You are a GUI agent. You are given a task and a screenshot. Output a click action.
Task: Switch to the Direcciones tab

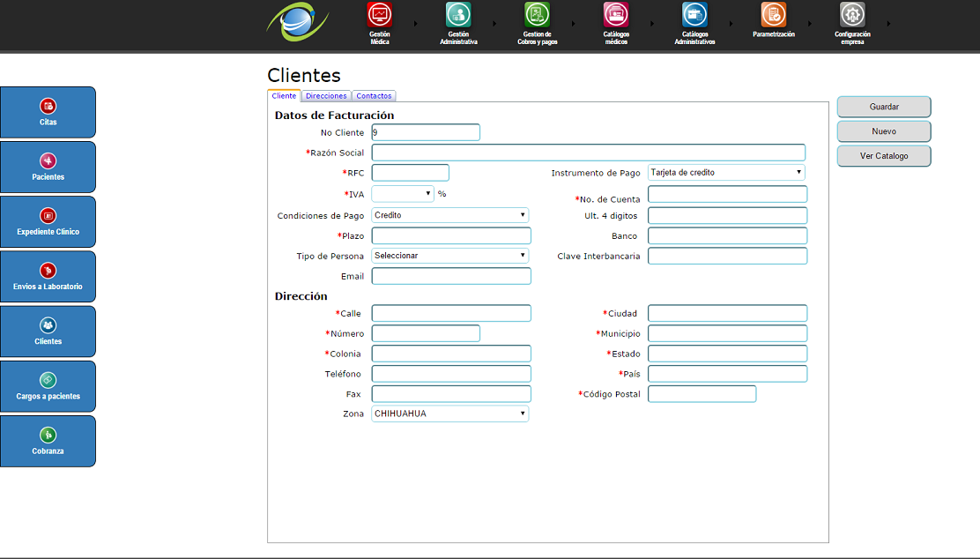[326, 96]
